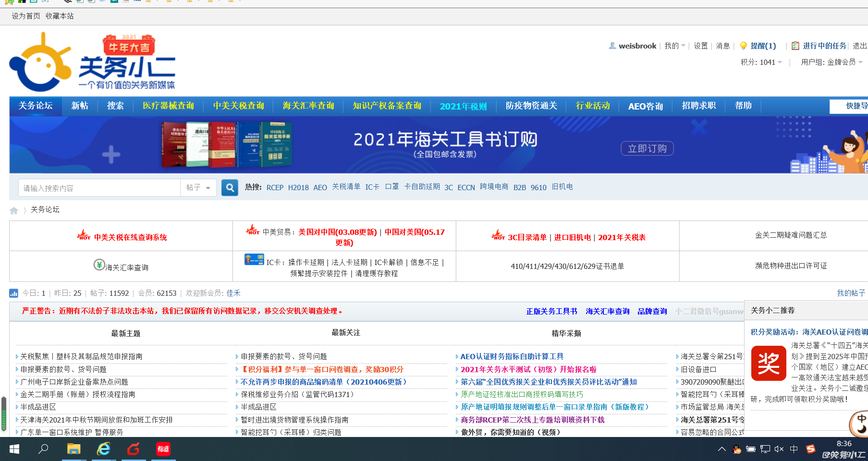Click the 跨境电商 hot search link
Viewport: 868px width, 461px height.
(x=494, y=187)
